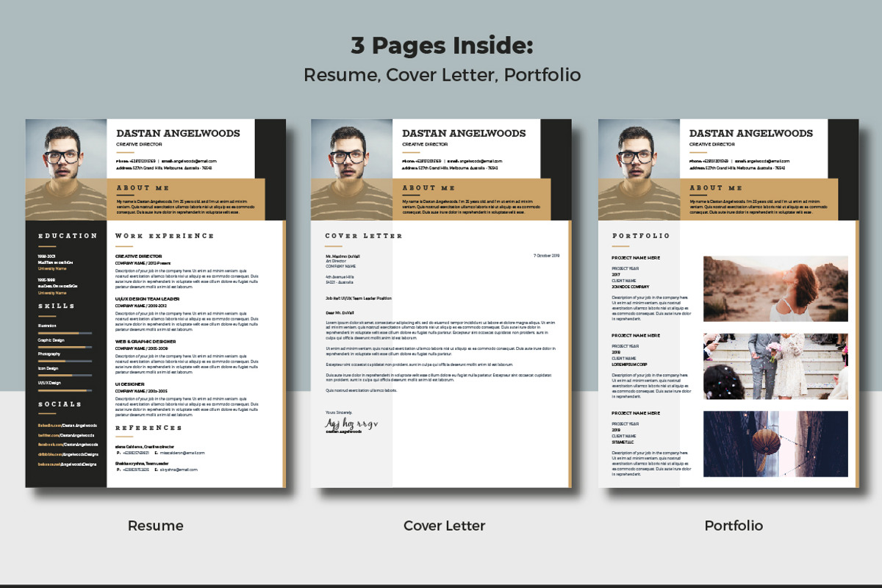Click the name DASTAN ANGELWOODS on the Cover Letter page
This screenshot has height=588, width=882.
464,134
